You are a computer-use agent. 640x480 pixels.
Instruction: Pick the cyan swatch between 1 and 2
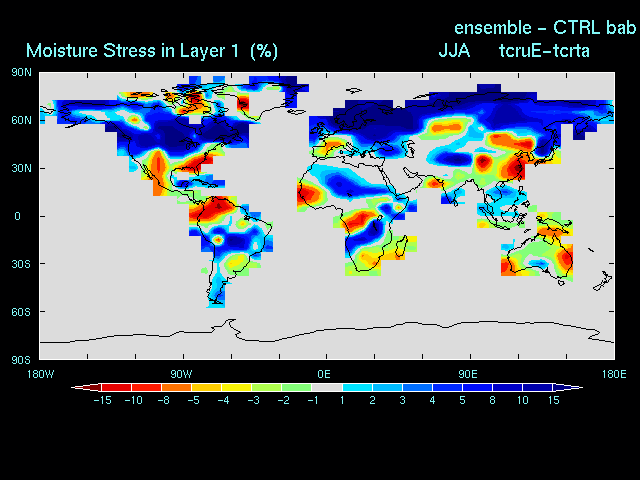pyautogui.click(x=356, y=386)
